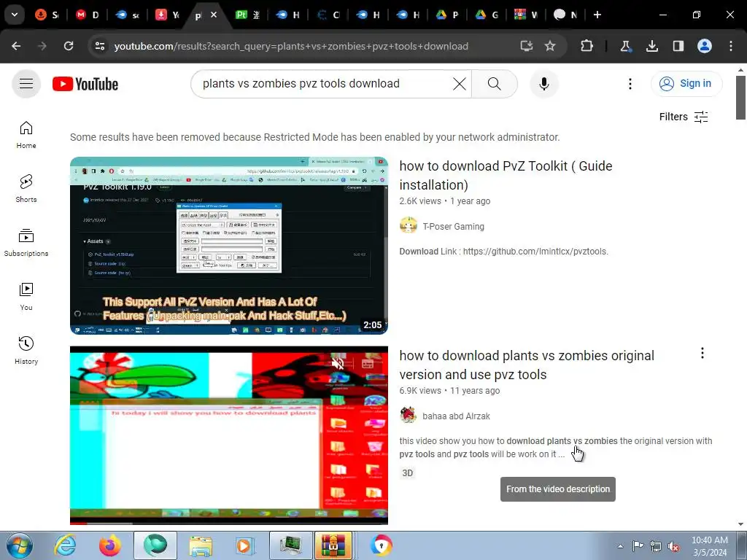Click the address bar URL
This screenshot has width=747, height=560.
[291, 46]
